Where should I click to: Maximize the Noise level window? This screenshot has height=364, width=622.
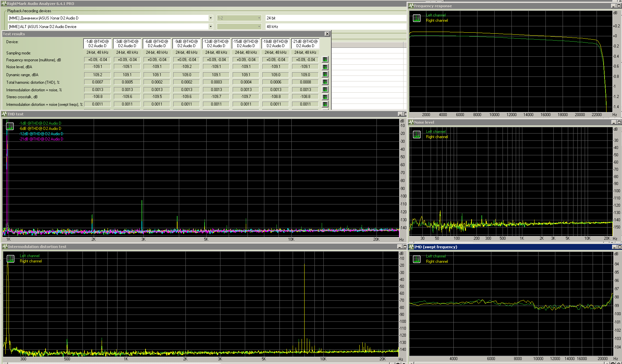(x=619, y=122)
